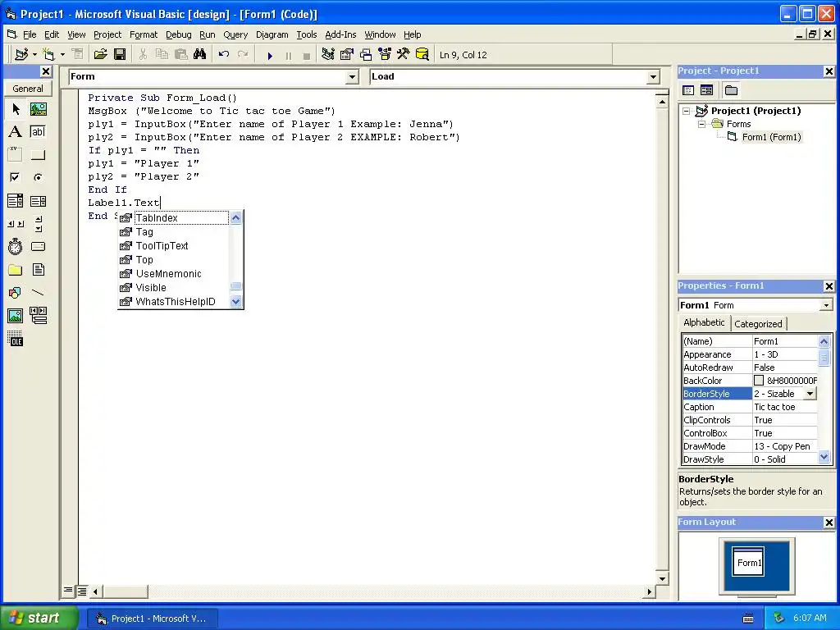Click the Open Project toolbar icon

click(101, 55)
